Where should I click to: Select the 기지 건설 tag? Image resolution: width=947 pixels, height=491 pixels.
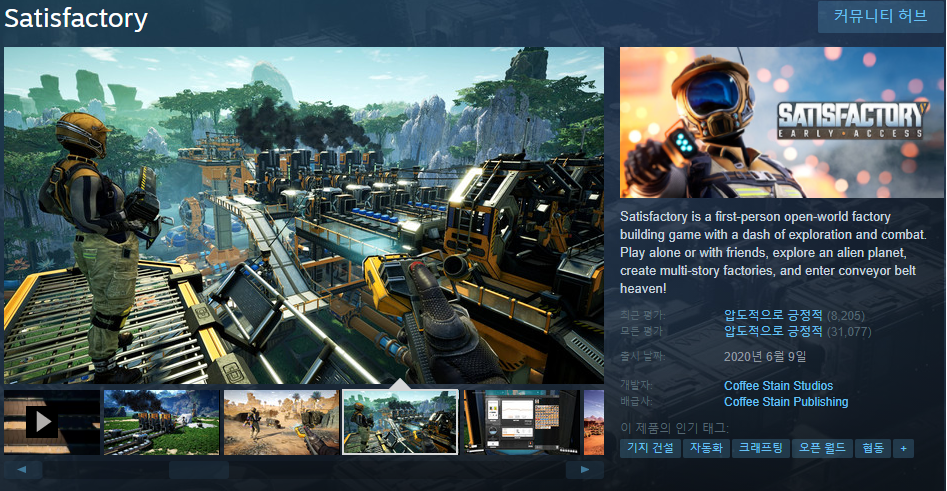650,448
